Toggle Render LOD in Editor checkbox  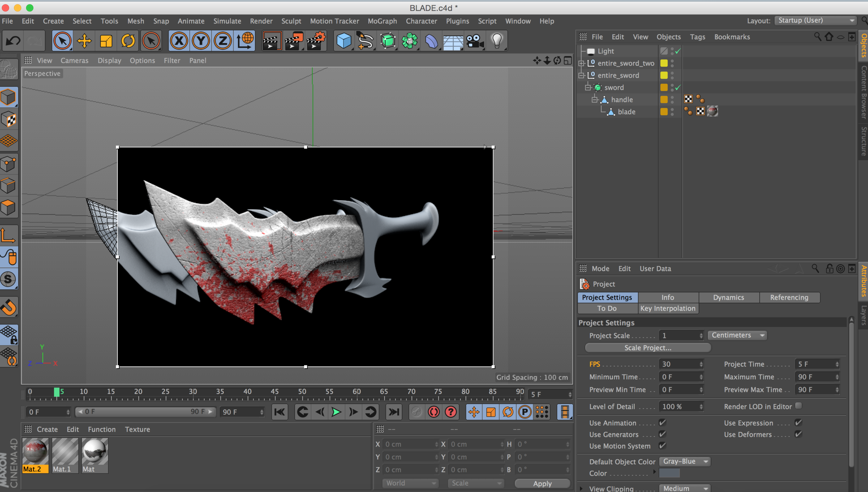[x=798, y=406]
